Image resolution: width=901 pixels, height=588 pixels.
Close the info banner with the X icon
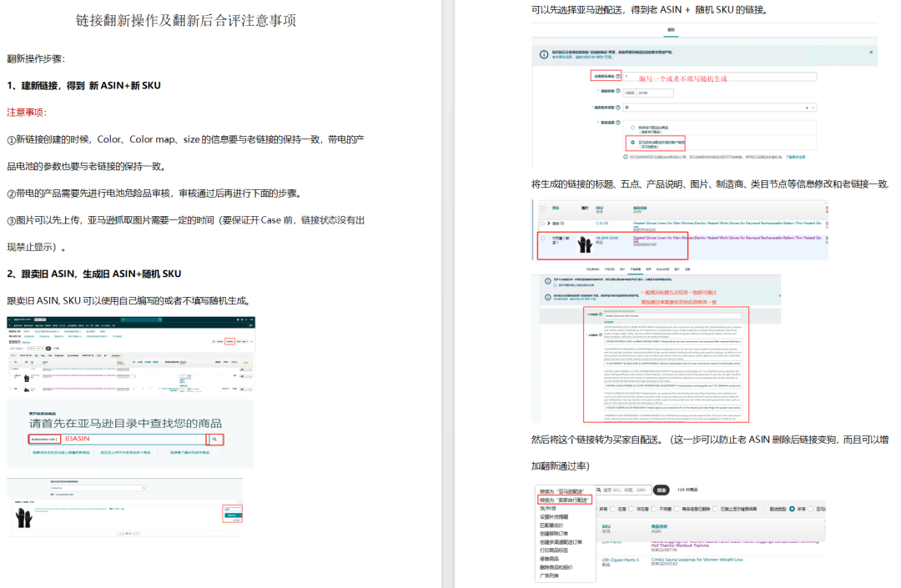pyautogui.click(x=872, y=52)
